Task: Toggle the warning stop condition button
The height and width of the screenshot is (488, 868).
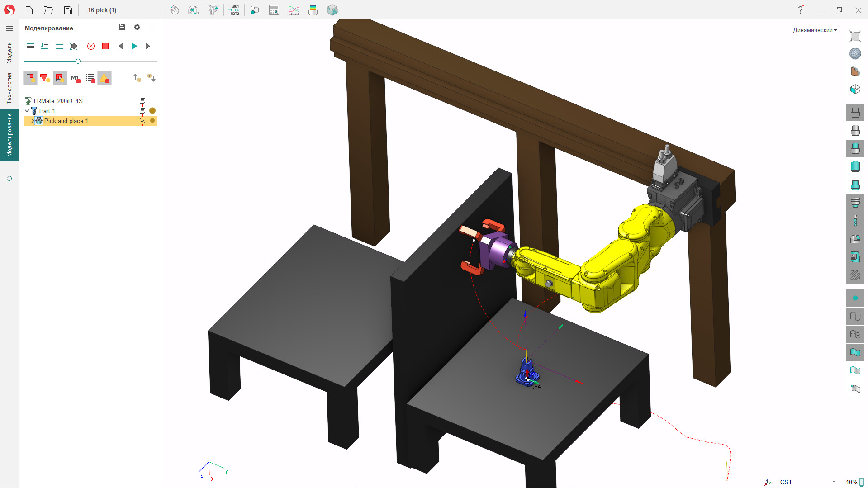Action: pyautogui.click(x=104, y=78)
